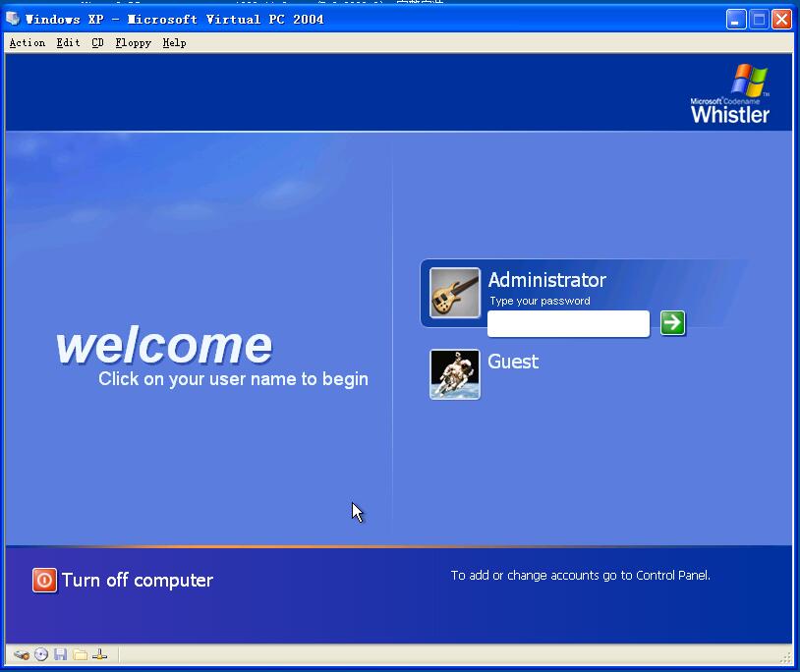Image resolution: width=800 pixels, height=672 pixels.
Task: Select the Administrator guitar account picture
Action: coord(455,293)
